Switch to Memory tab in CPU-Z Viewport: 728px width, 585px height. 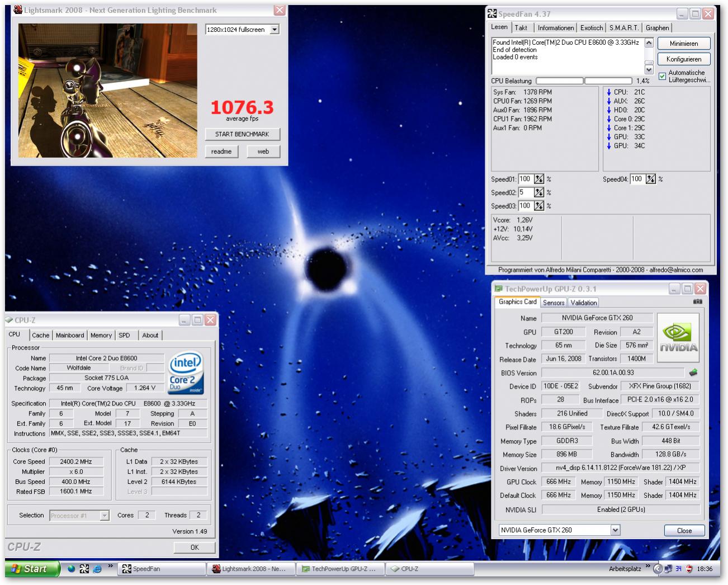[x=101, y=335]
